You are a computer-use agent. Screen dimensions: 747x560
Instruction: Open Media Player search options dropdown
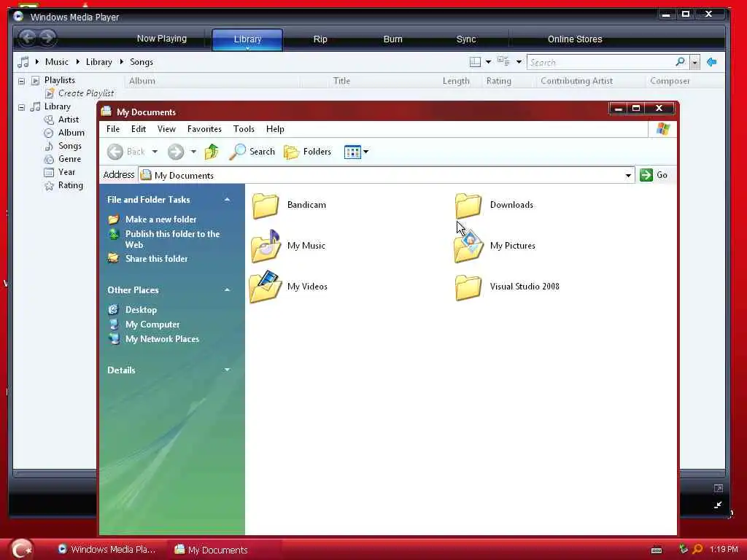(695, 63)
